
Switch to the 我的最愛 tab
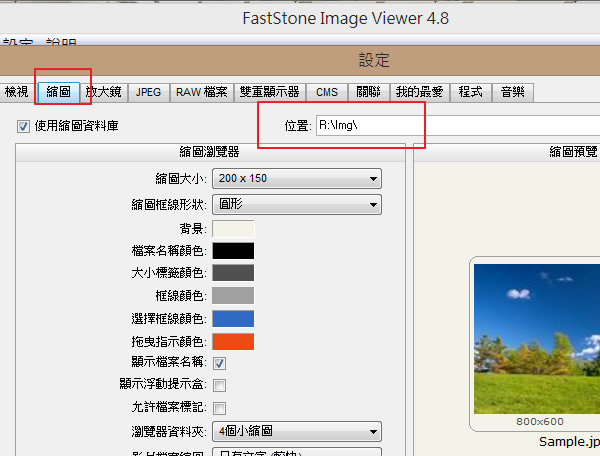pos(420,92)
